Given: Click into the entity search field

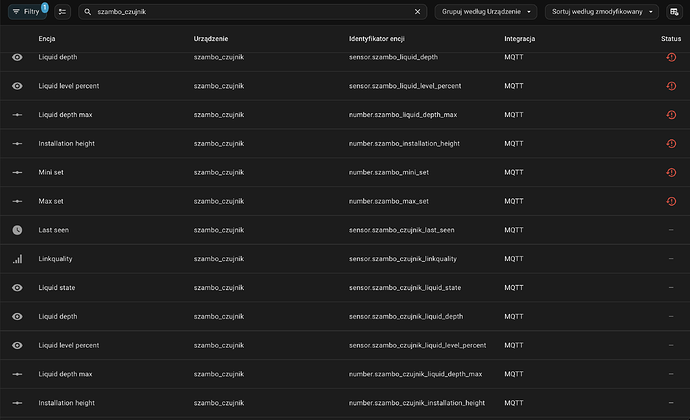Looking at the screenshot, I should coord(250,12).
